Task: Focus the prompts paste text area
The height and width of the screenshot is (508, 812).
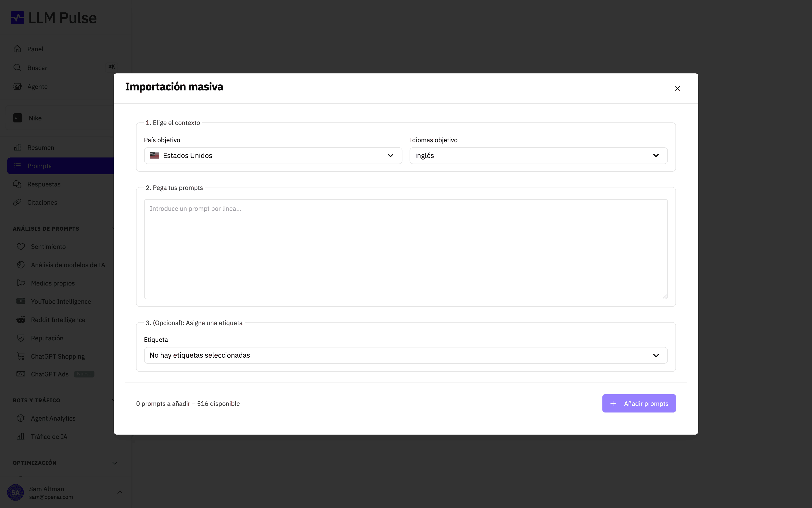Action: point(406,249)
